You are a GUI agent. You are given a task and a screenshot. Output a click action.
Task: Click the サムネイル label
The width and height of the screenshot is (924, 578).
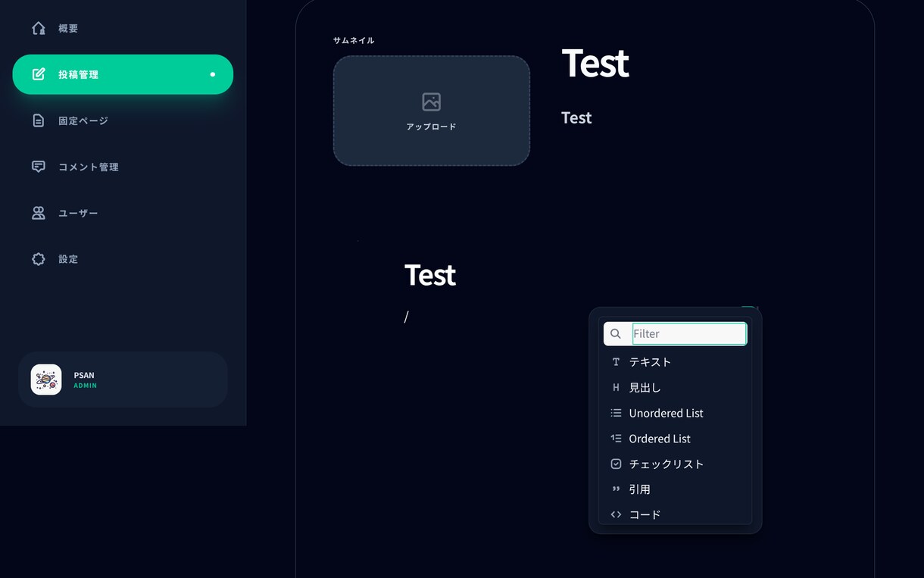click(x=354, y=40)
